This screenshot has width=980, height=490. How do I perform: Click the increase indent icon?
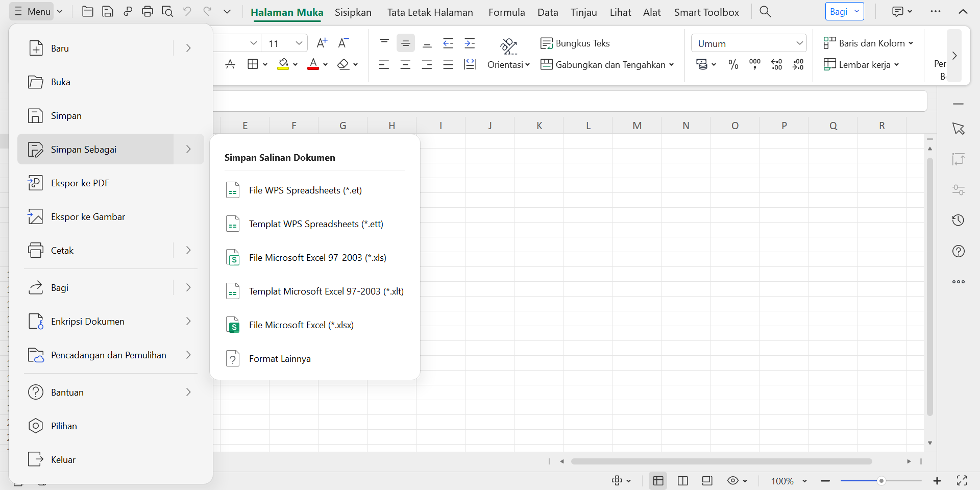pos(470,43)
